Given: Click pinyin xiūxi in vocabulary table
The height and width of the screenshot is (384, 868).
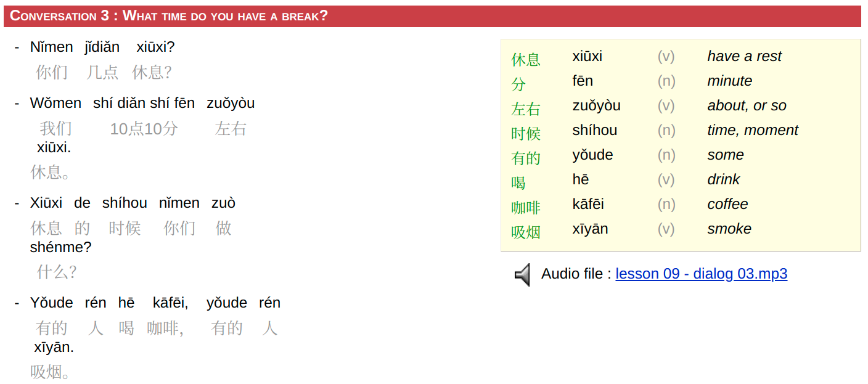Looking at the screenshot, I should tap(588, 56).
